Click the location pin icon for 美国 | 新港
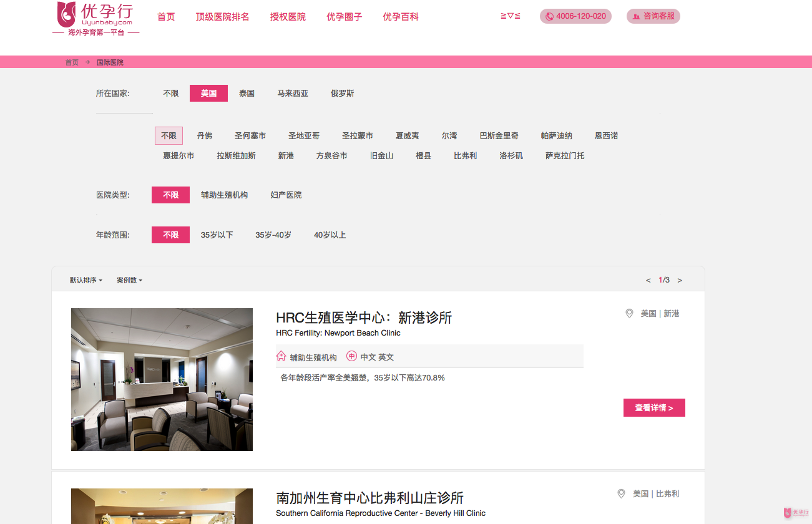The width and height of the screenshot is (812, 524). (x=629, y=313)
